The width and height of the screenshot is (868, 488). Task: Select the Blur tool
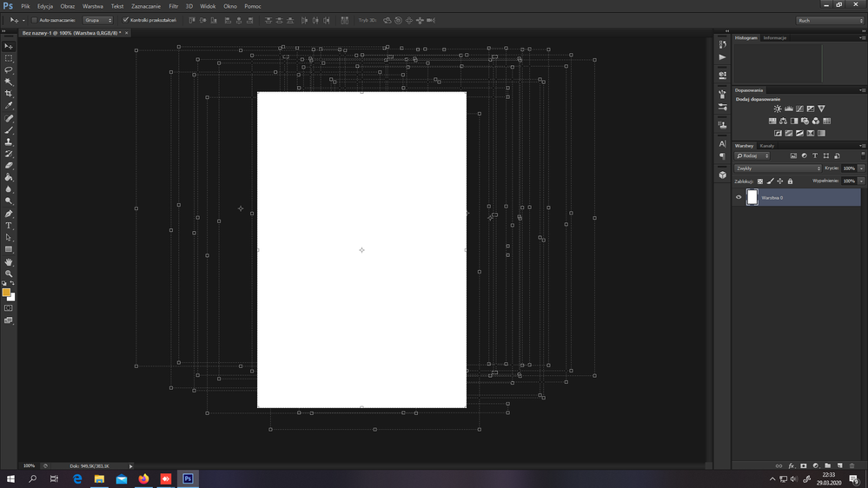click(9, 189)
